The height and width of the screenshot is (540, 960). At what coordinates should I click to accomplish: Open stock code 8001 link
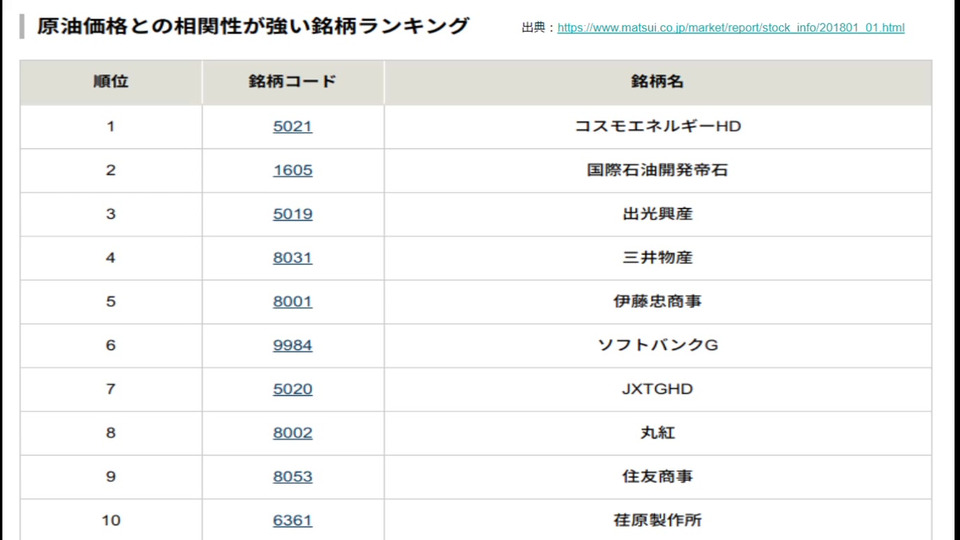point(293,301)
